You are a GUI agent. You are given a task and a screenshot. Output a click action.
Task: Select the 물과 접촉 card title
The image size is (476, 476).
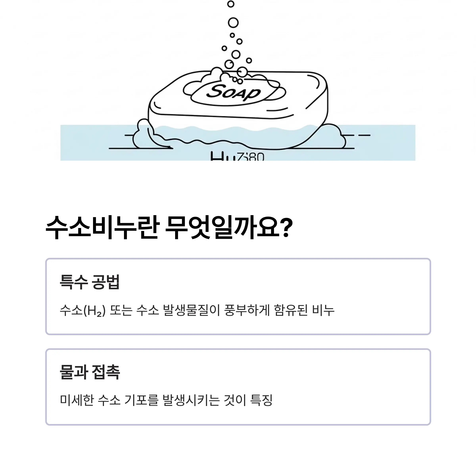click(90, 372)
